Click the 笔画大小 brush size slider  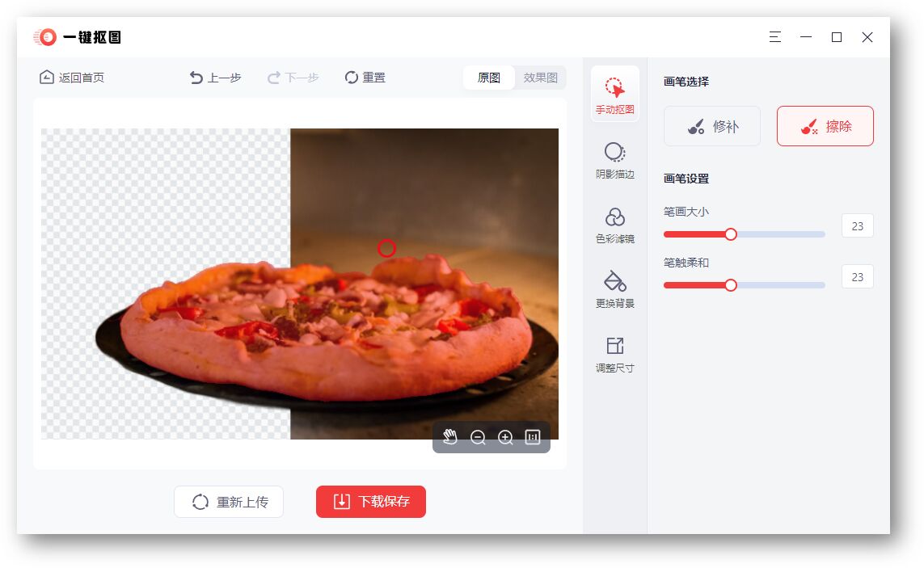point(745,234)
